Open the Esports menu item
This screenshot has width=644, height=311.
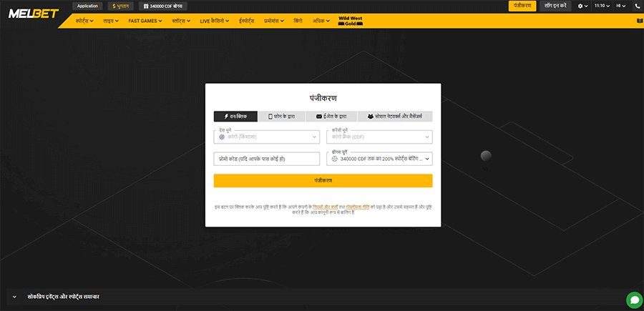pos(247,21)
